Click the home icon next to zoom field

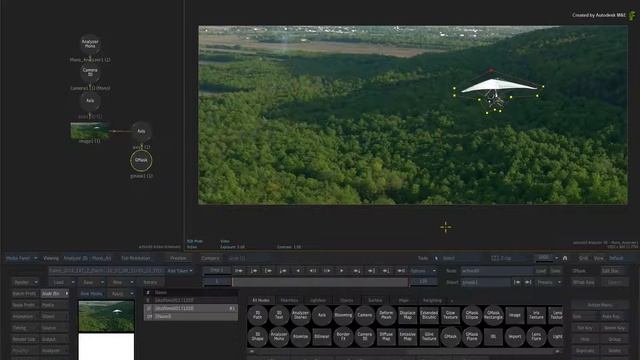[565, 258]
